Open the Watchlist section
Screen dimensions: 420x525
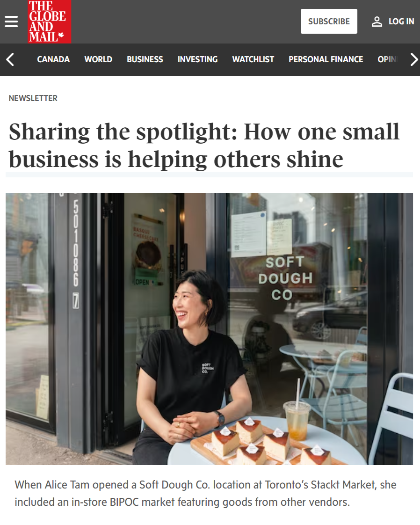coord(253,59)
